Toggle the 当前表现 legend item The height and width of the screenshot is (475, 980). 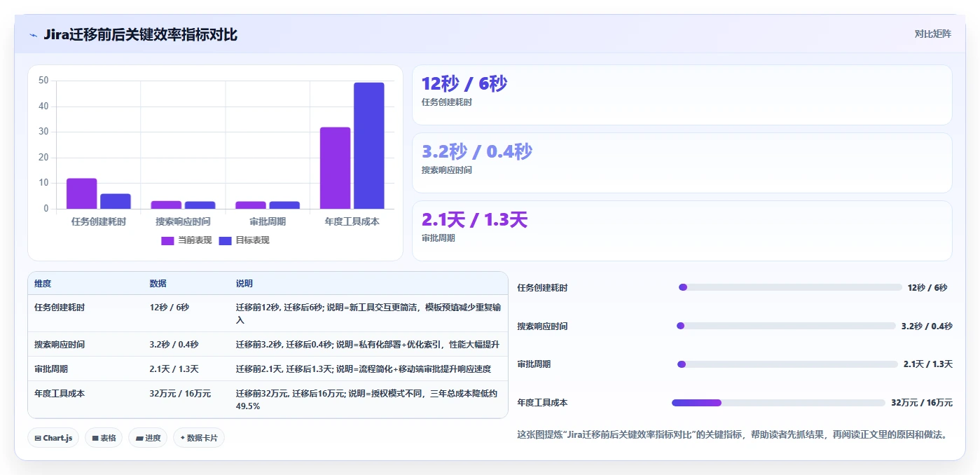coord(186,240)
